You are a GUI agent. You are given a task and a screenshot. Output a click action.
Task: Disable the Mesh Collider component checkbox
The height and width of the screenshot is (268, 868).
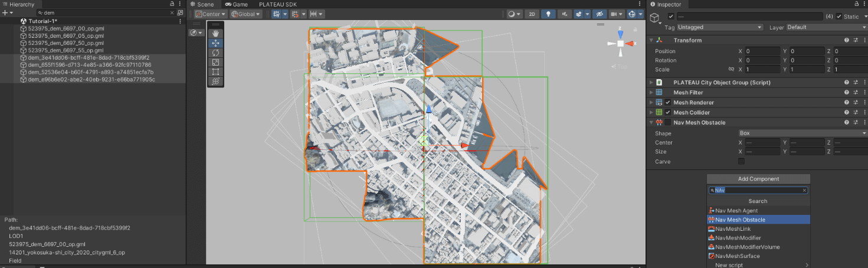(668, 112)
